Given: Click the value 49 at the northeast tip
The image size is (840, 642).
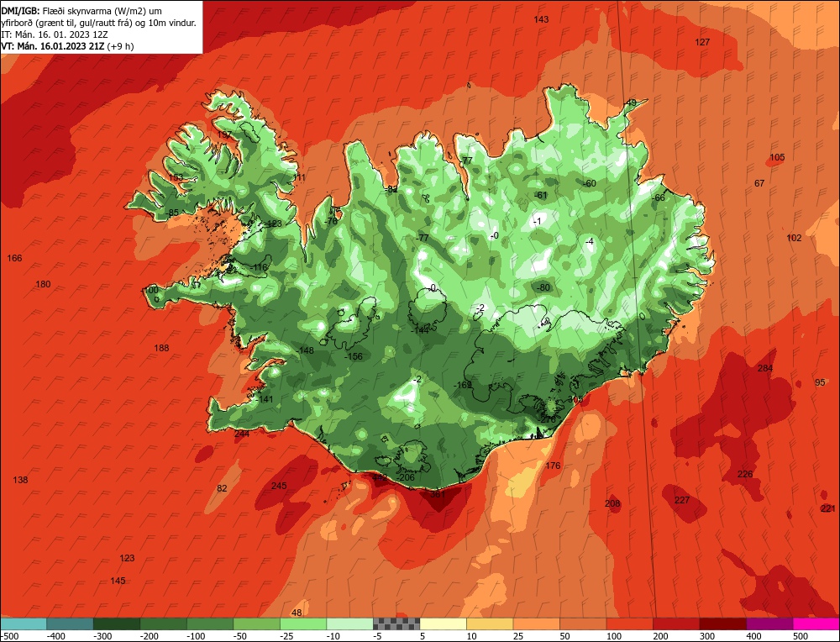Looking at the screenshot, I should point(631,103).
